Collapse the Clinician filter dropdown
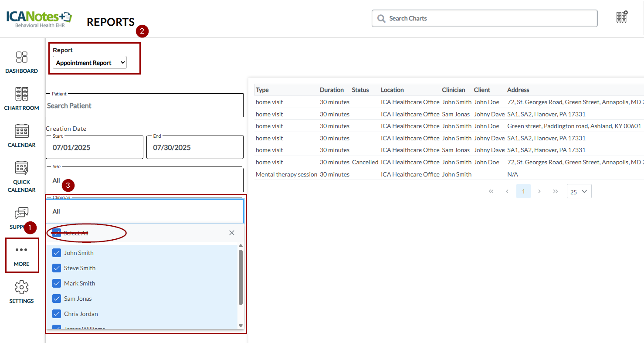 pyautogui.click(x=145, y=211)
